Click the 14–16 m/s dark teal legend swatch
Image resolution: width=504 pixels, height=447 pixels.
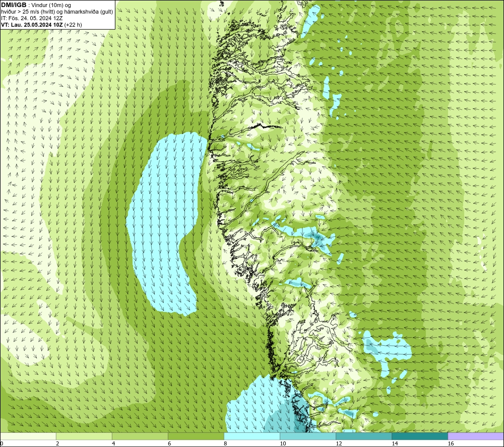(419, 436)
